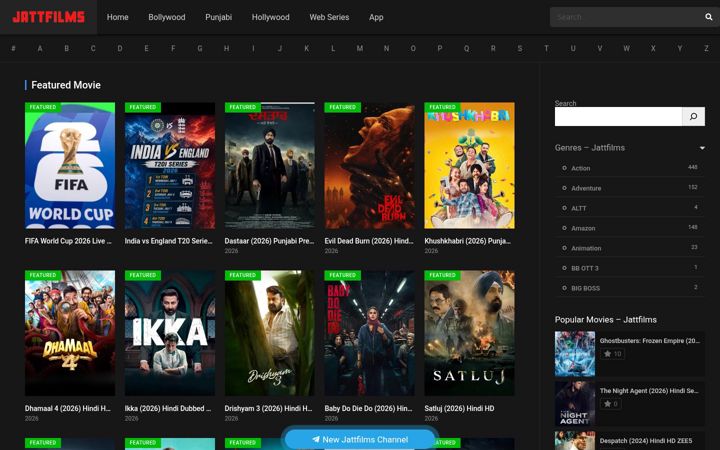Open the Satluj movie poster
This screenshot has height=450, width=720.
point(469,333)
